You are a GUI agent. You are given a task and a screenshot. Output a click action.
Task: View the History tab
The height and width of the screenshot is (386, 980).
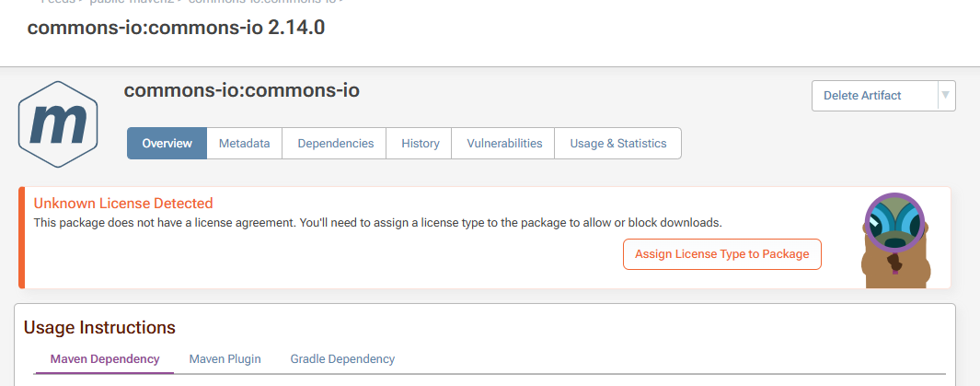421,144
